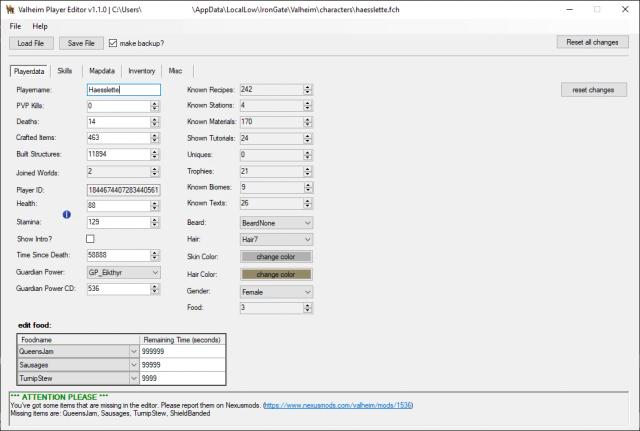This screenshot has height=431, width=640.
Task: Adjust the Stamina stepper arrows
Action: pos(154,222)
